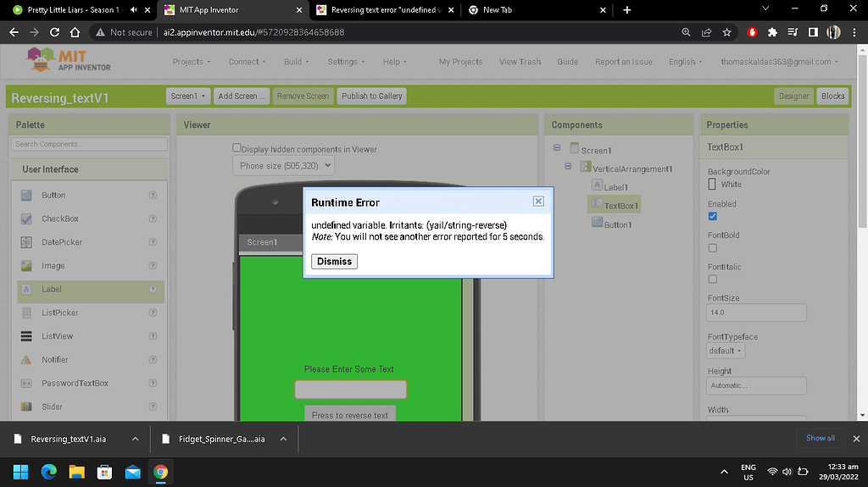This screenshot has height=487, width=868.
Task: Bookmark this page with the star
Action: [x=726, y=32]
